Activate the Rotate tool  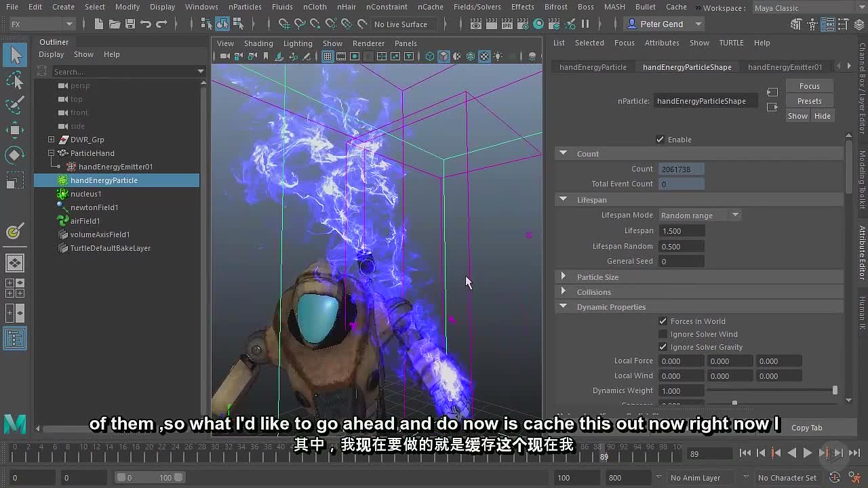(x=15, y=155)
